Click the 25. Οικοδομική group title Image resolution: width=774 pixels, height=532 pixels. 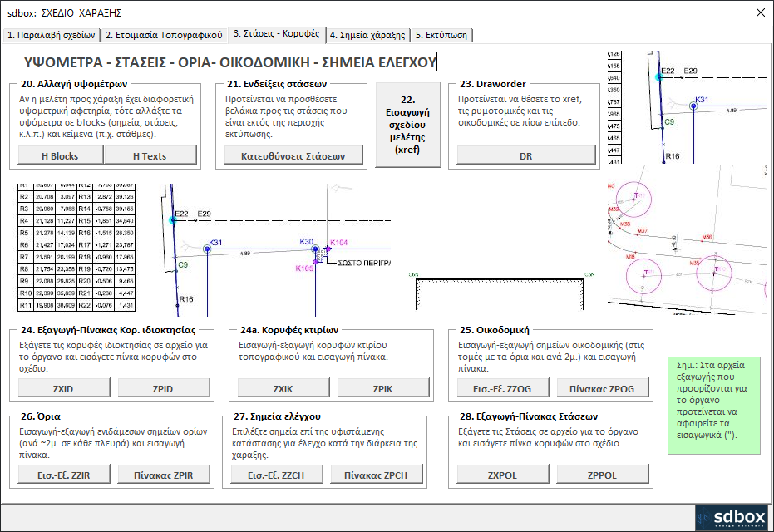pos(494,330)
